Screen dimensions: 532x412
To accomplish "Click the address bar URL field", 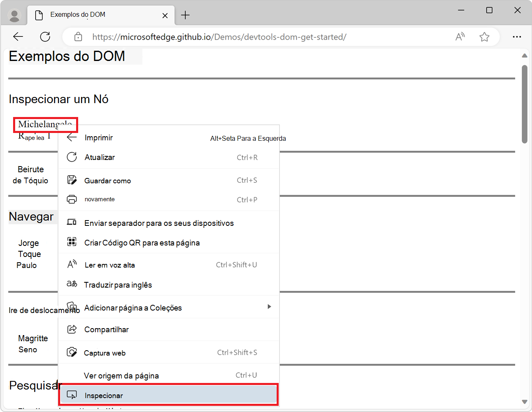I will pos(262,37).
